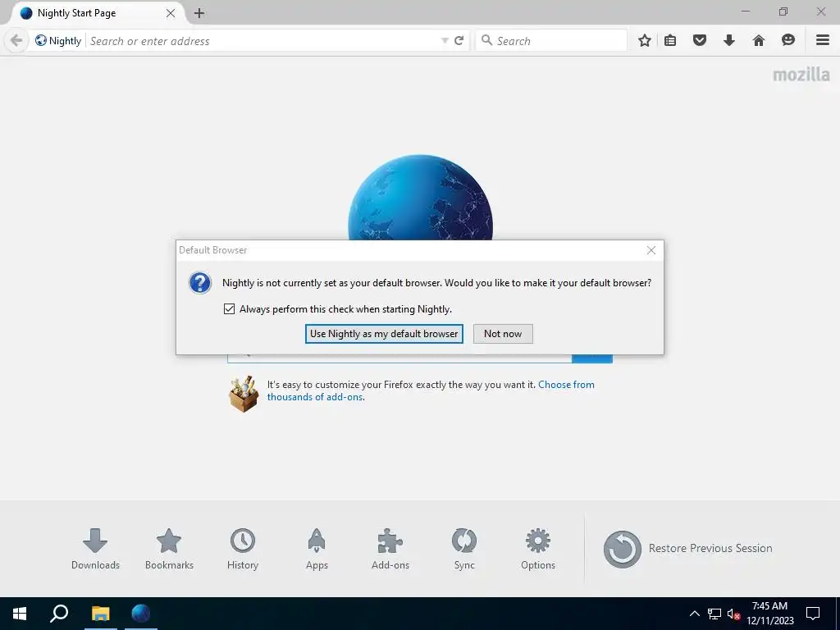
Task: Open the Hello chat smiley icon
Action: click(788, 40)
